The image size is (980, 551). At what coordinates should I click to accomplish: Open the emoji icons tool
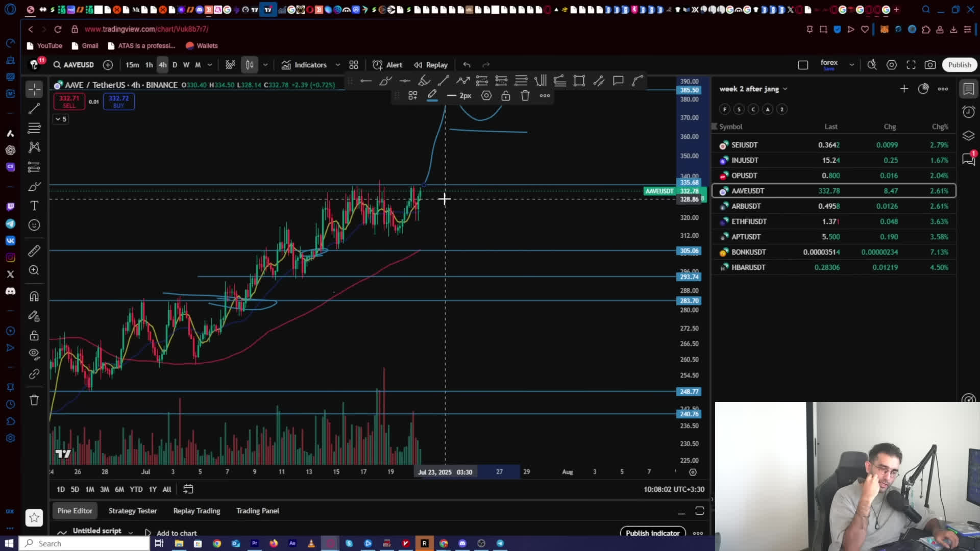[34, 225]
